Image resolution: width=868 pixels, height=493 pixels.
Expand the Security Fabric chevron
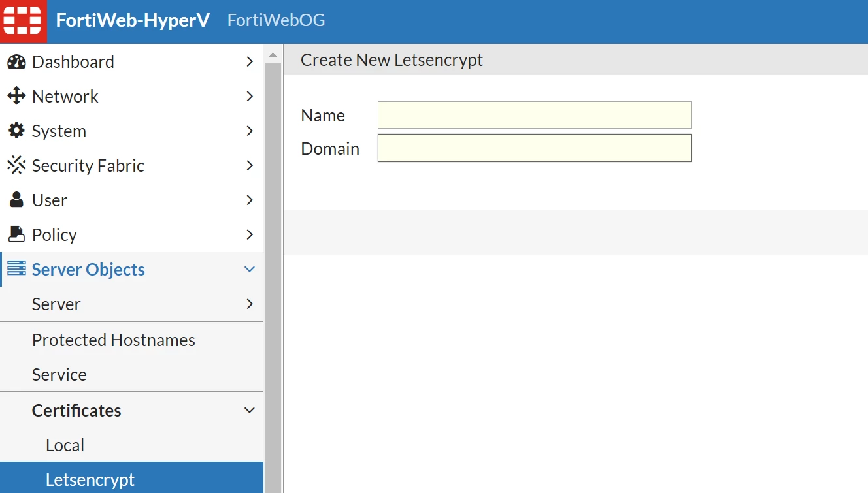pyautogui.click(x=249, y=166)
